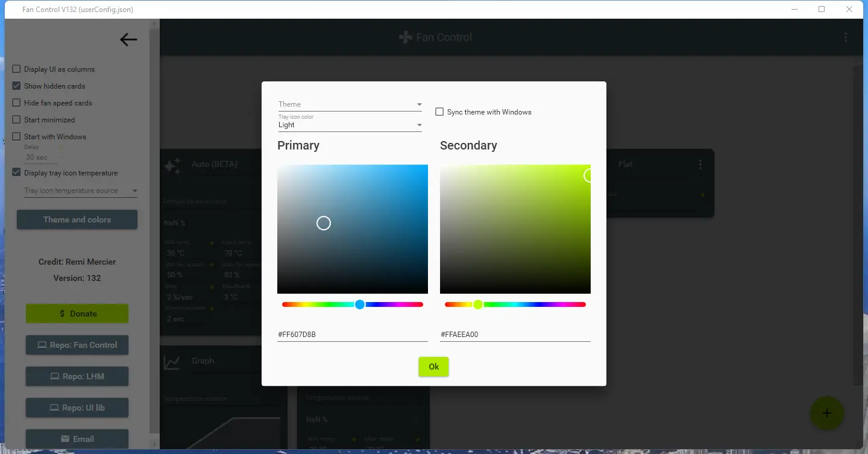The image size is (868, 454).
Task: Click the 'Graph' card title
Action: (x=203, y=361)
